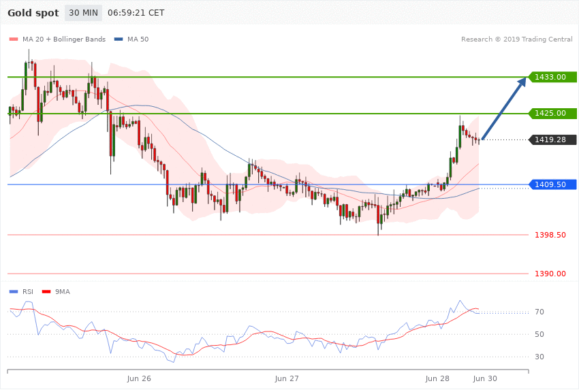Click the 9MA legend swatch
The width and height of the screenshot is (579, 392).
tap(46, 292)
